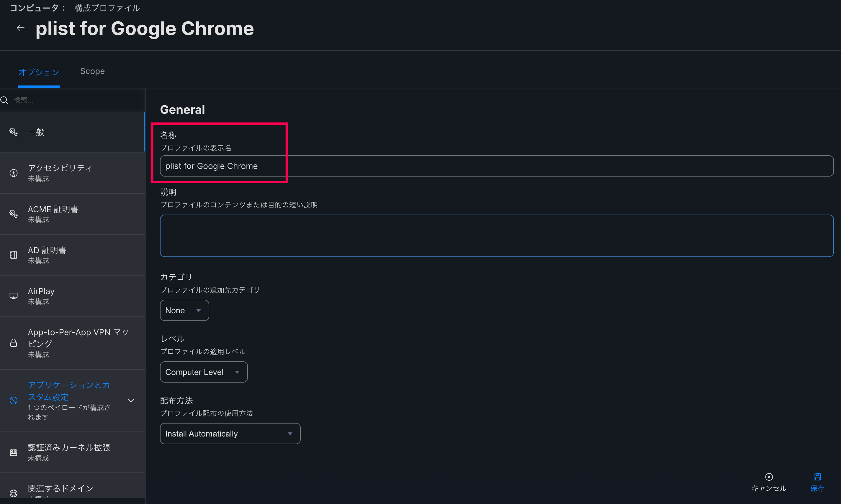Click the 名称 name input field

(496, 166)
